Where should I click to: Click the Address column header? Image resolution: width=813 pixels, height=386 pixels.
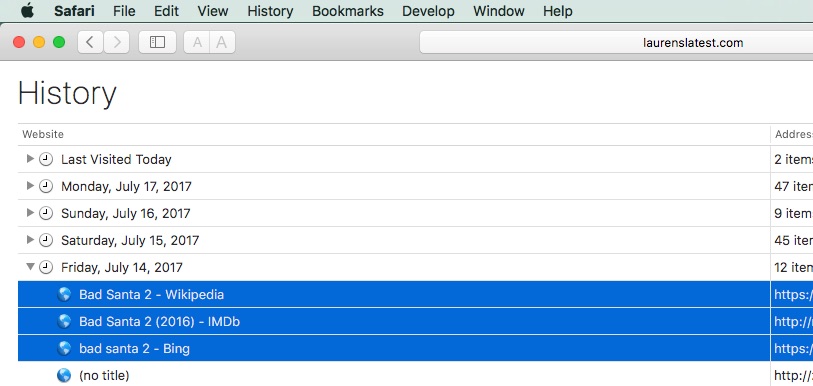(793, 134)
